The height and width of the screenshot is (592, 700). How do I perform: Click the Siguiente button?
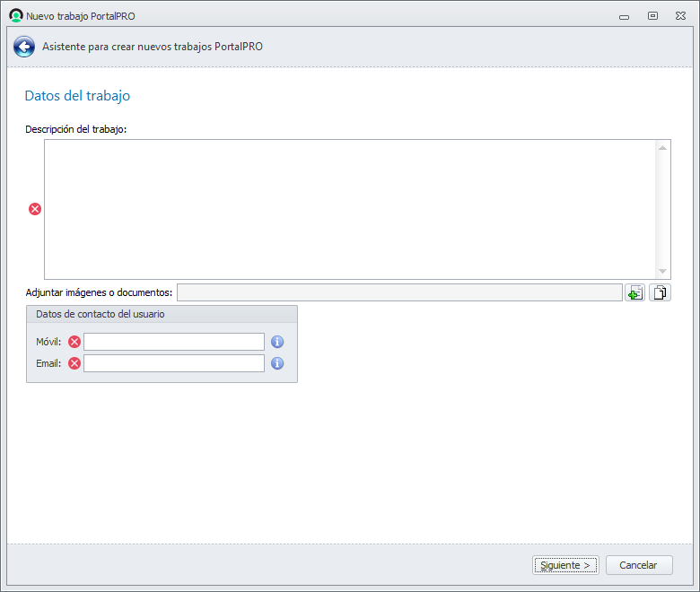pos(565,565)
